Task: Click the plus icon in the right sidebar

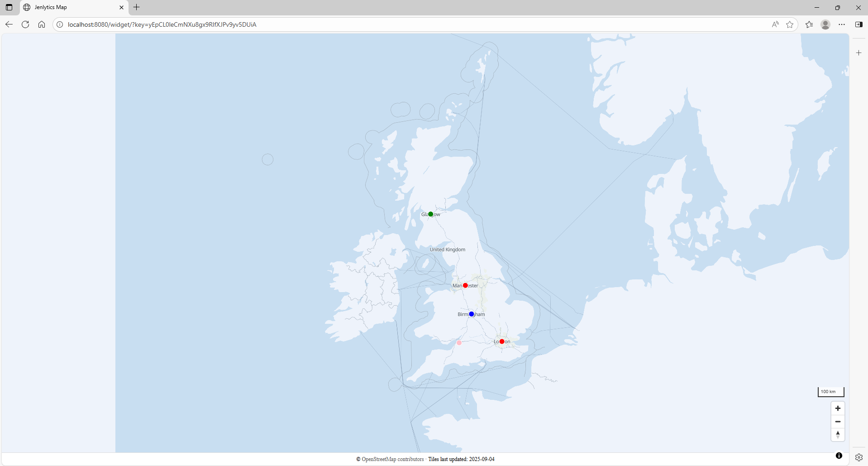Action: pos(858,53)
